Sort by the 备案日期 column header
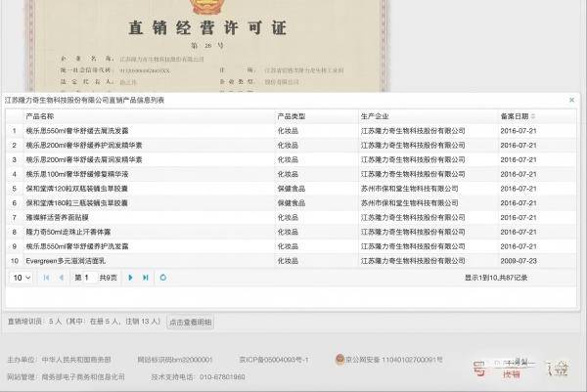Viewport: 587px width, 392px height. 518,116
